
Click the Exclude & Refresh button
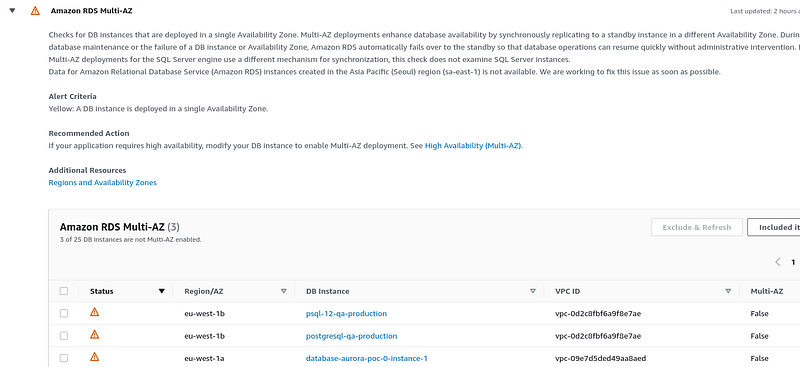pos(696,227)
